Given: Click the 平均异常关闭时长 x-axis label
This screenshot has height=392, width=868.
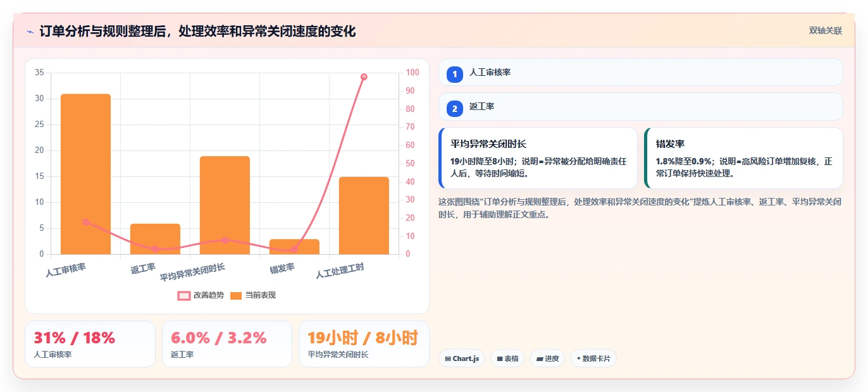Looking at the screenshot, I should (192, 273).
